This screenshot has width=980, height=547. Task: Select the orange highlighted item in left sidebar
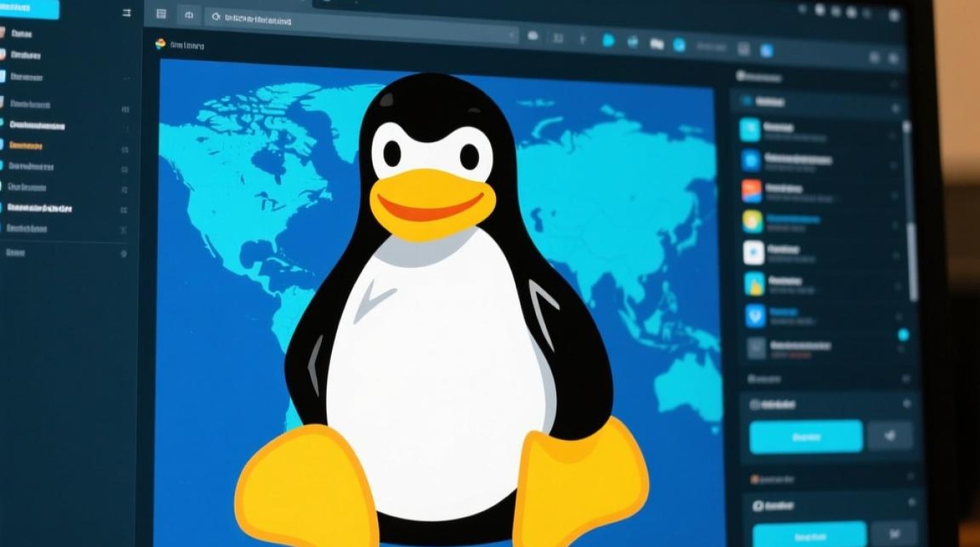click(x=26, y=146)
